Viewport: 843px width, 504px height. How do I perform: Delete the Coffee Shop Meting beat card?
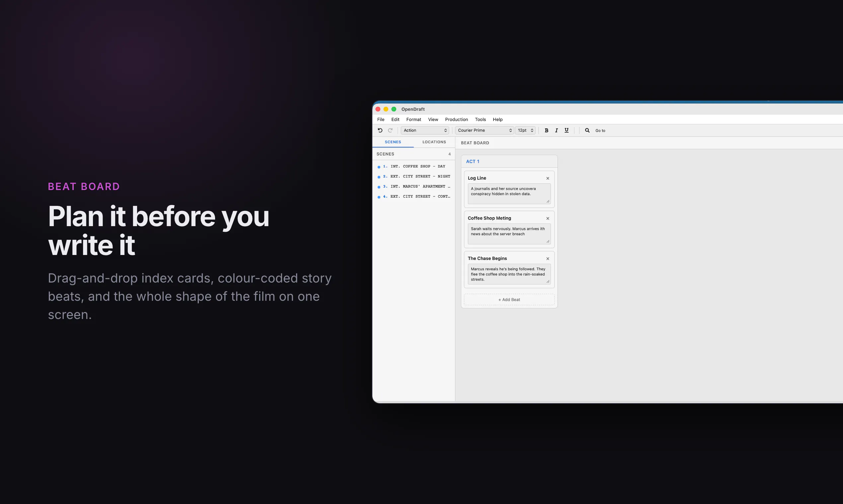548,219
